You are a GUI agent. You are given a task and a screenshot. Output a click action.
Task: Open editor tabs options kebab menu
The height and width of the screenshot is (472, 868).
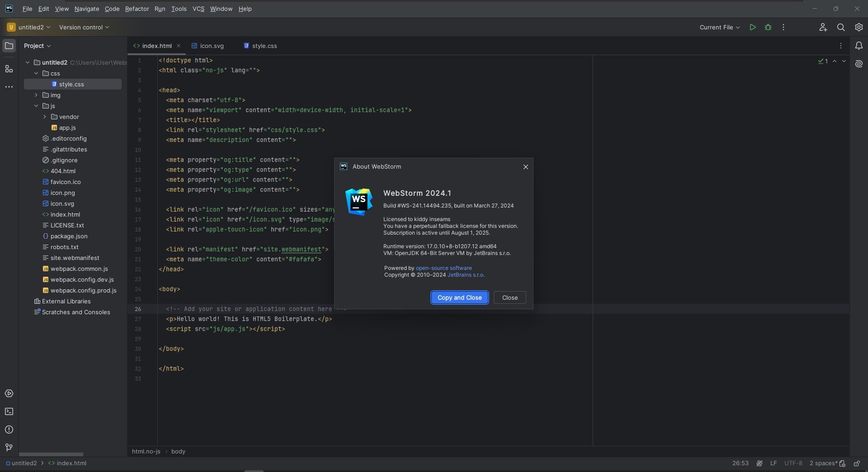point(841,46)
